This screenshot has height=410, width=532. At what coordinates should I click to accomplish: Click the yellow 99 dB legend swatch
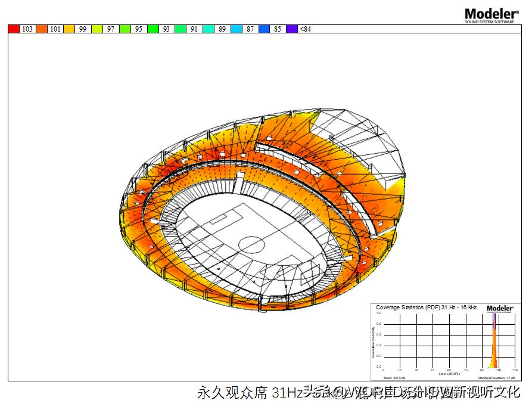[x=69, y=29]
